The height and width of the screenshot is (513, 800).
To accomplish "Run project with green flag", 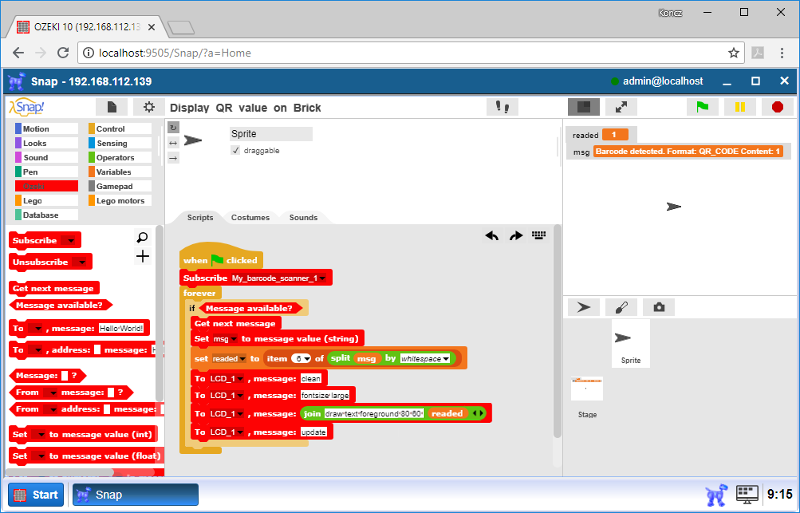I will 703,107.
